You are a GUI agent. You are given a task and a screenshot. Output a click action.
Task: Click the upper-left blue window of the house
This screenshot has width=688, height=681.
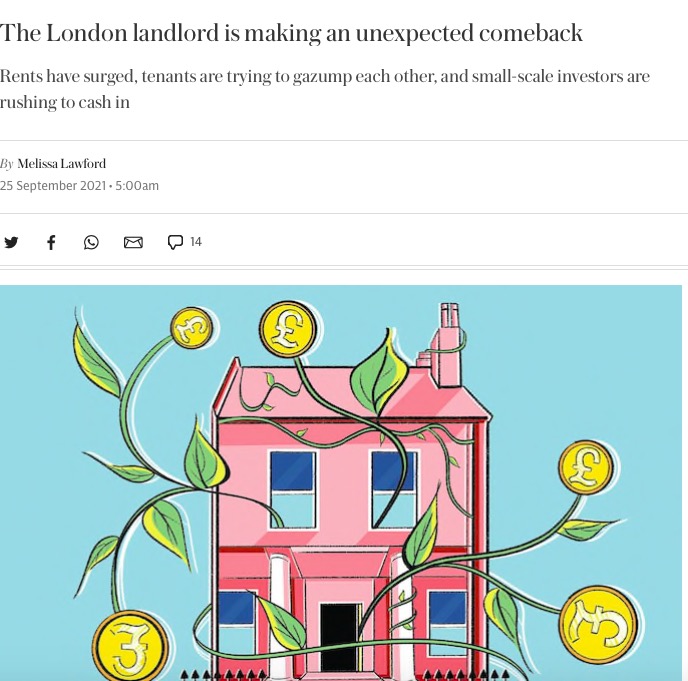292,471
